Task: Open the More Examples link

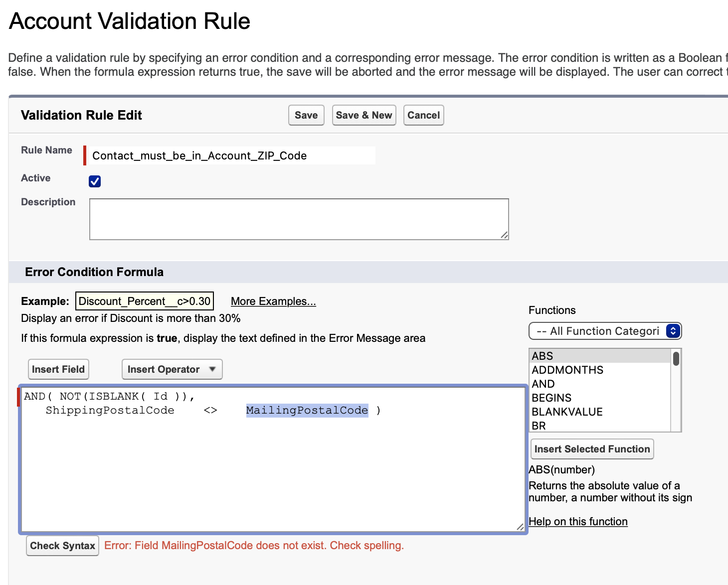Action: 273,301
